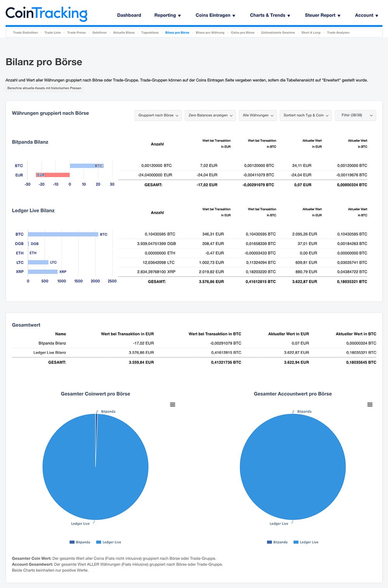The height and width of the screenshot is (588, 388).
Task: Open the Filter (38/38) dropdown
Action: tap(356, 115)
